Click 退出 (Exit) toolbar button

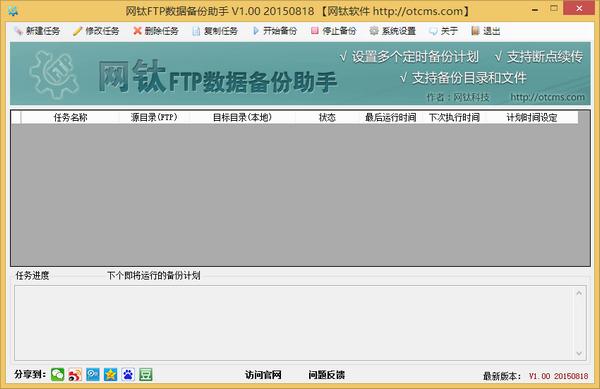point(486,31)
